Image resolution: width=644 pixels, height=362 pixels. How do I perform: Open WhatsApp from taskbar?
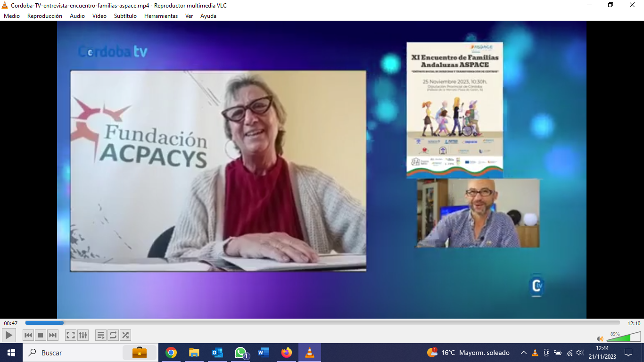tap(240, 353)
